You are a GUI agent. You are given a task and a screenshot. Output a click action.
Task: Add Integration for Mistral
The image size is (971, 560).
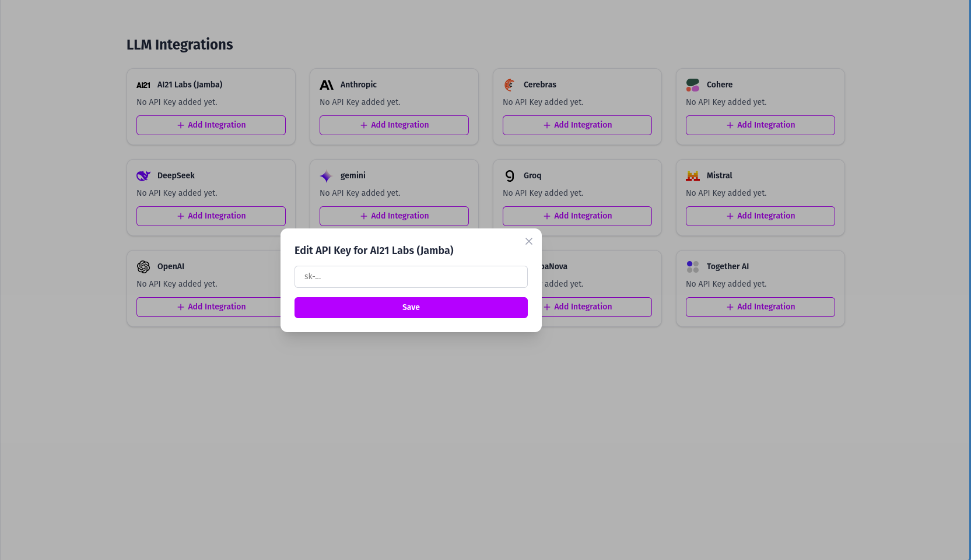(x=760, y=216)
